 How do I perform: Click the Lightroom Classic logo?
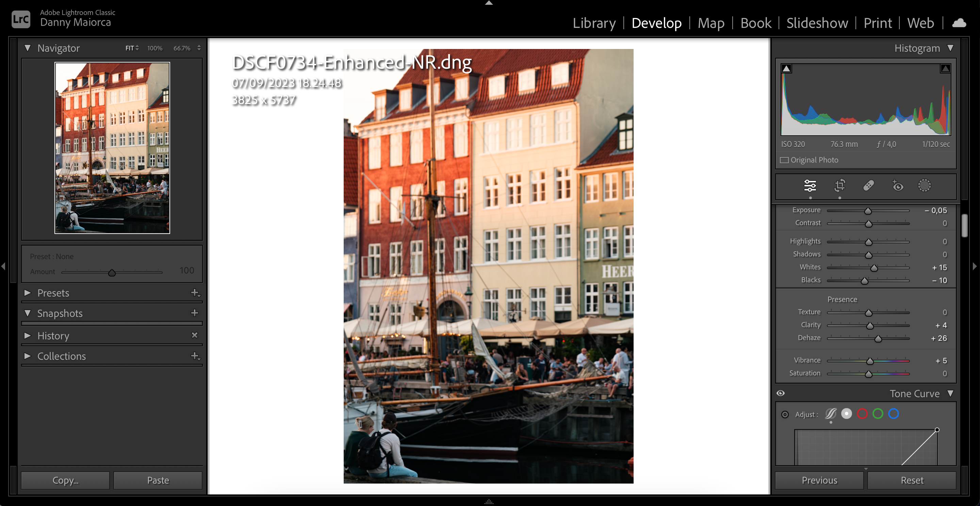point(21,19)
